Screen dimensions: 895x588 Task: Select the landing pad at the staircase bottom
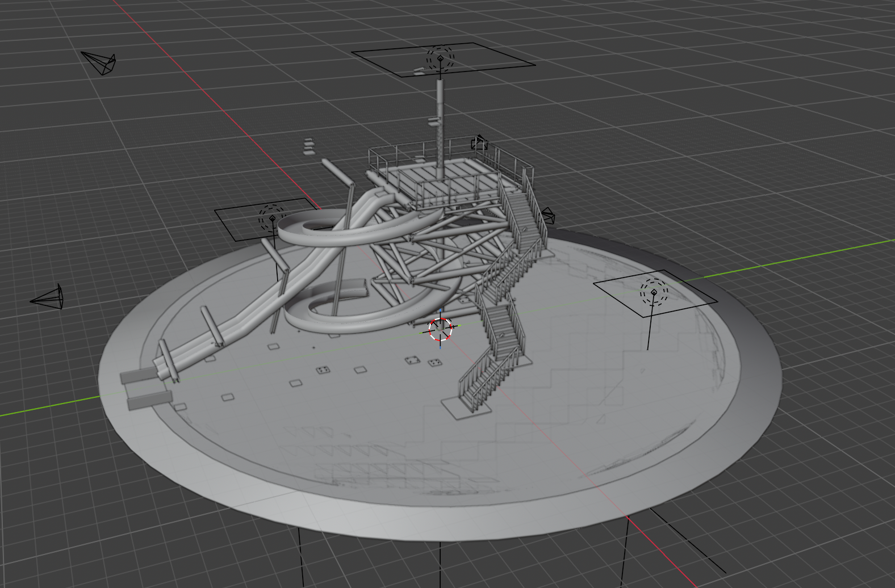467,406
